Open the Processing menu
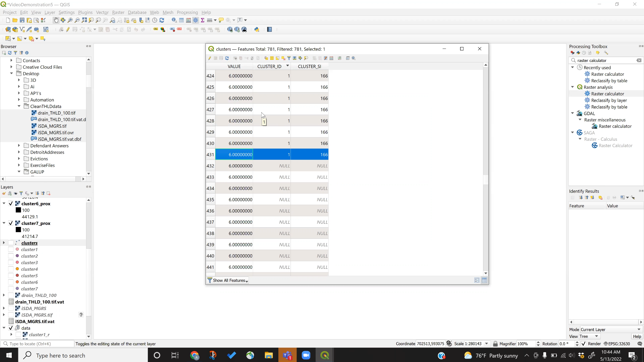 (187, 12)
